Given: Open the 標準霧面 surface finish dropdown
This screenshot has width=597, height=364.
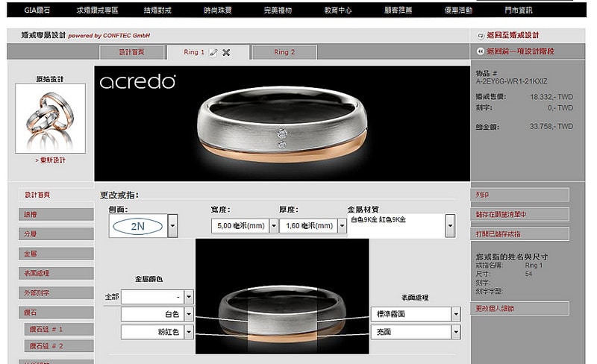Looking at the screenshot, I should pos(455,314).
